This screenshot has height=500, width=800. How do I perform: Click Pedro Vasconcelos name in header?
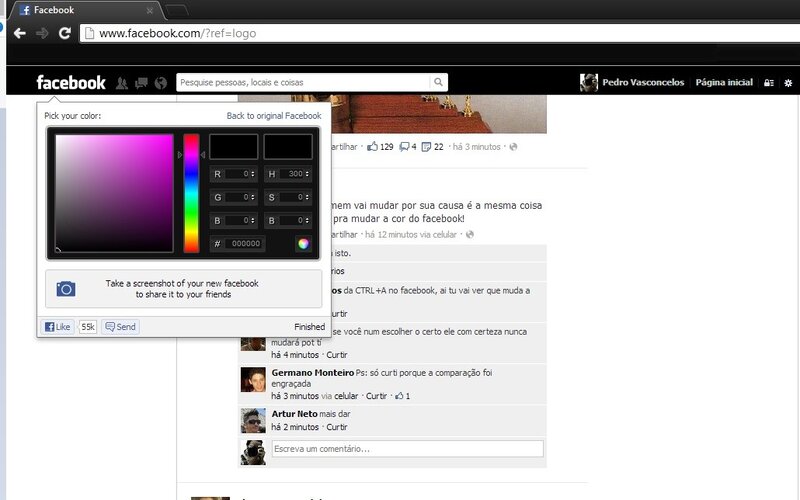click(643, 82)
